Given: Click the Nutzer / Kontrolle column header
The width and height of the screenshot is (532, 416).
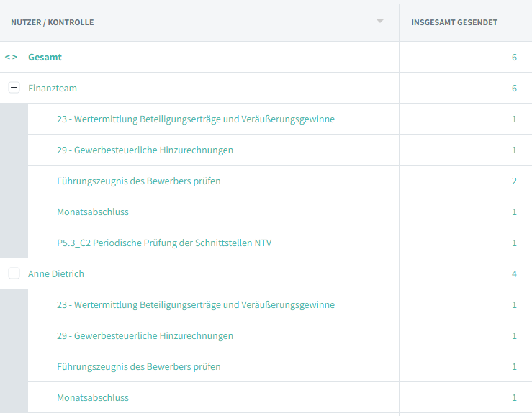Looking at the screenshot, I should 53,22.
